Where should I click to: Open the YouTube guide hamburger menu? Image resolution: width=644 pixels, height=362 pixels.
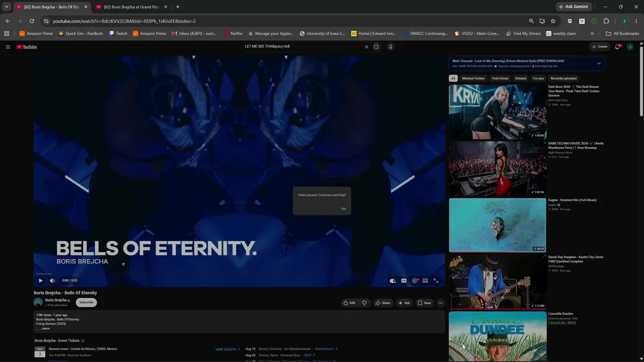[x=8, y=47]
